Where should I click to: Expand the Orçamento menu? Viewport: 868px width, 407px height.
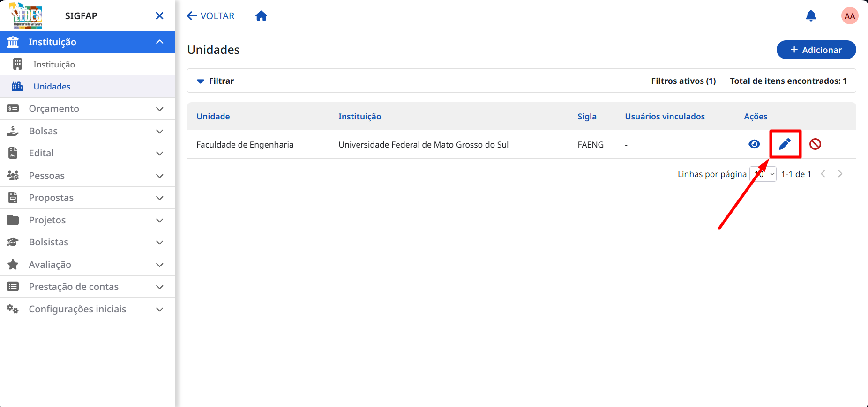pos(88,109)
